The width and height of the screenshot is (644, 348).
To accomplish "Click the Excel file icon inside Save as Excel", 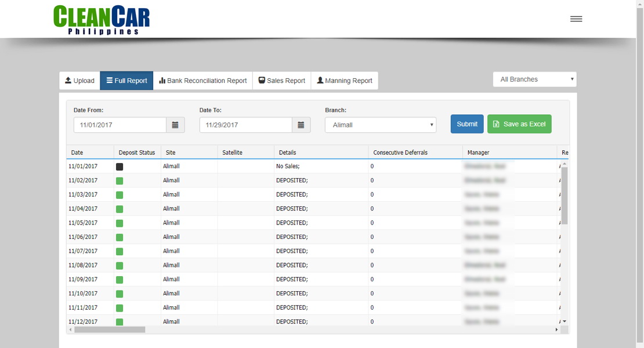I will click(x=497, y=124).
